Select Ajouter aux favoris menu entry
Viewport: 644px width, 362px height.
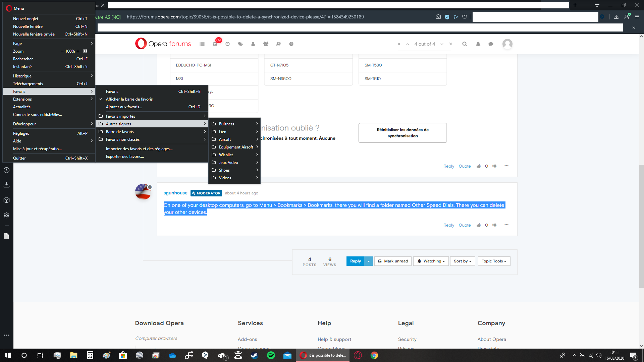click(x=152, y=107)
